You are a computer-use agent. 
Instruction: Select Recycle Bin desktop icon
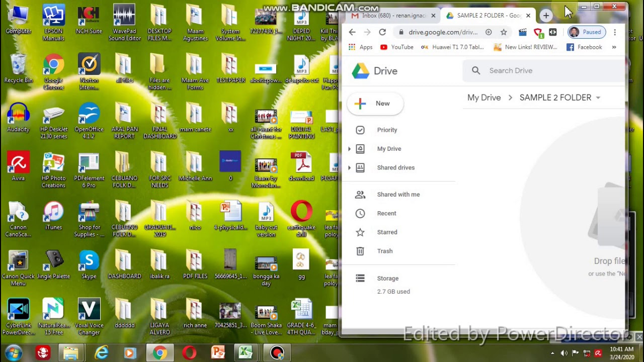18,69
